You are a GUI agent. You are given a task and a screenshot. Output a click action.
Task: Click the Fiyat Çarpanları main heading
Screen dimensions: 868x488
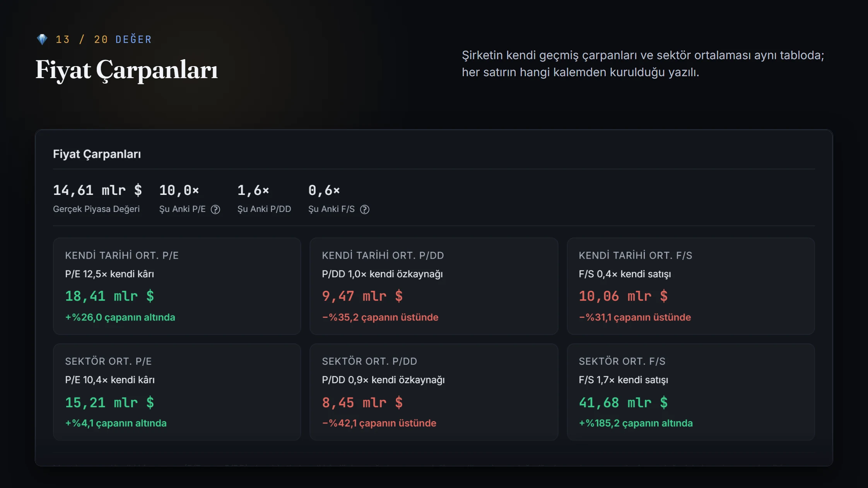point(127,70)
